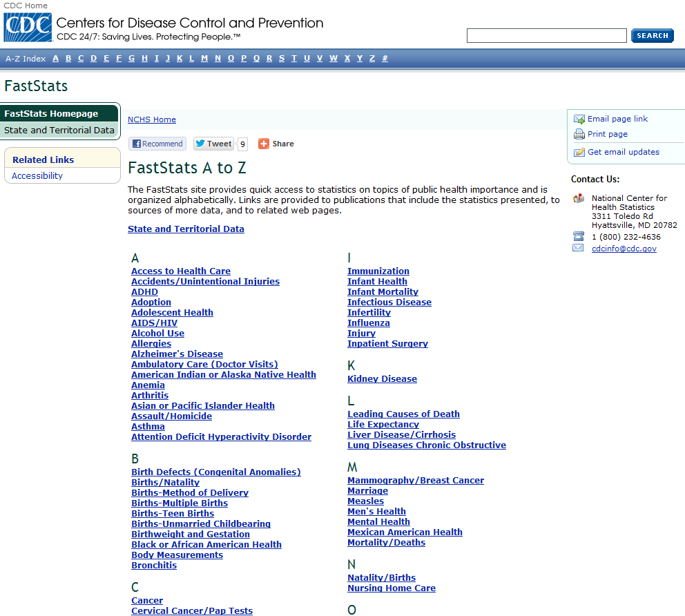Click the cdcinfo@cdc.gov email address
The width and height of the screenshot is (685, 616).
[624, 249]
